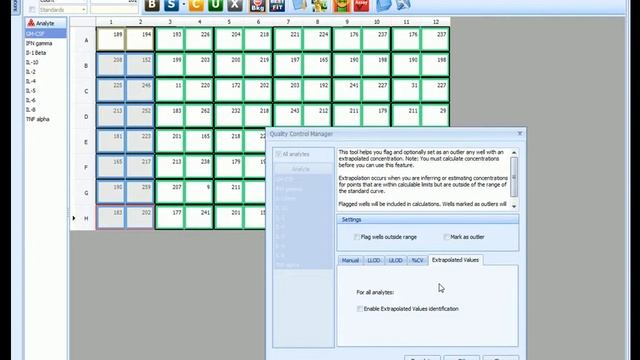Image resolution: width=640 pixels, height=360 pixels.
Task: Open the dropdown arrow beside the S icon
Action: tap(184, 5)
